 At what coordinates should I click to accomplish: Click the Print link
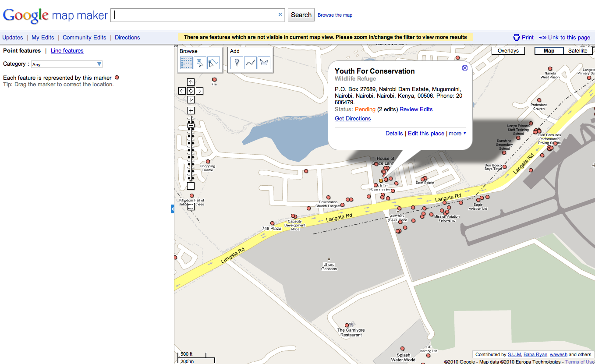pyautogui.click(x=528, y=38)
